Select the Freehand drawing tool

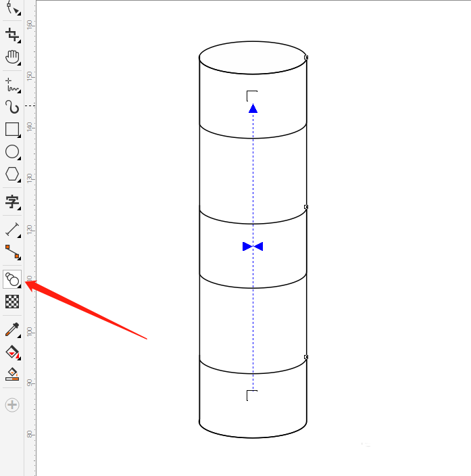12,85
